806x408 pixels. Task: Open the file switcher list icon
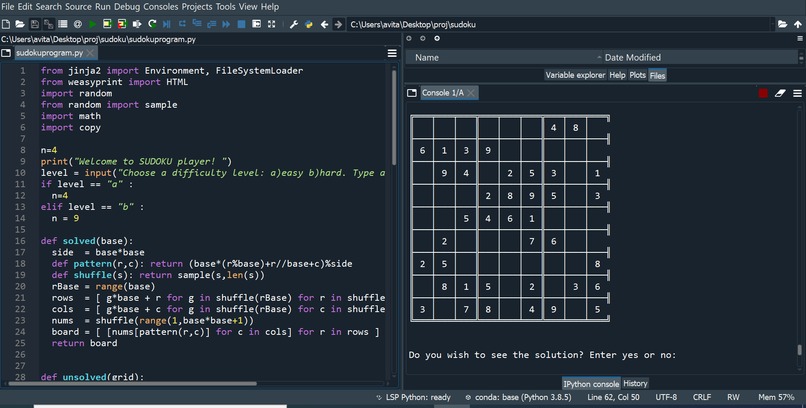coord(63,24)
